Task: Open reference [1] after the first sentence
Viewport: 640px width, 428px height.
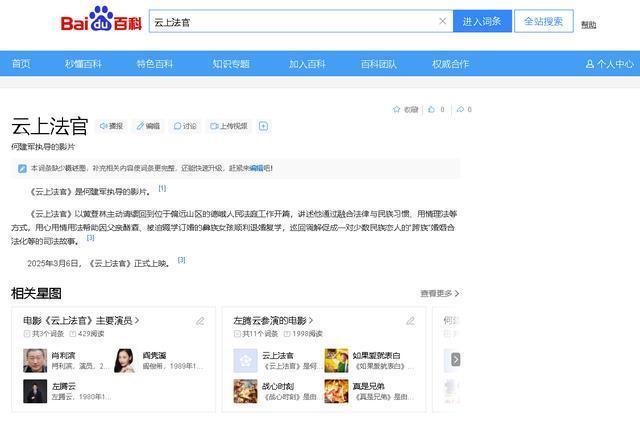Action: pyautogui.click(x=162, y=188)
